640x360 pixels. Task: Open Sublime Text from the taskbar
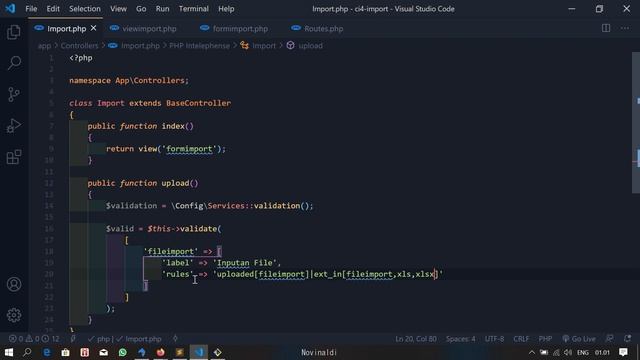180,352
